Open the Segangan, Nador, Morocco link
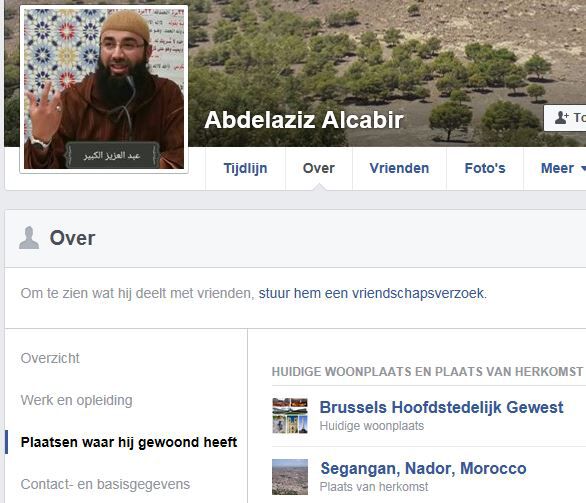The height and width of the screenshot is (503, 586). coord(423,468)
